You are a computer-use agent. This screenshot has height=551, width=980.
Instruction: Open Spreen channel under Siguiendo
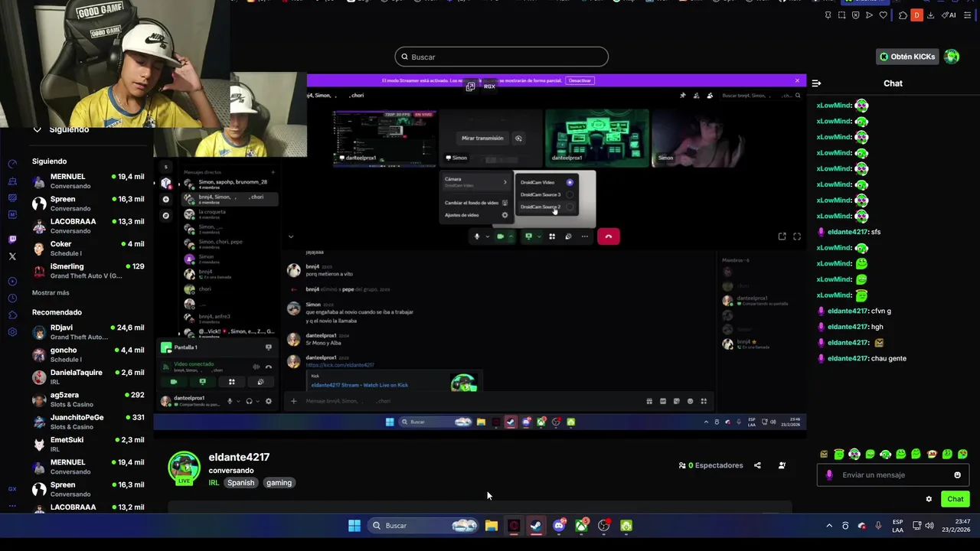click(88, 204)
